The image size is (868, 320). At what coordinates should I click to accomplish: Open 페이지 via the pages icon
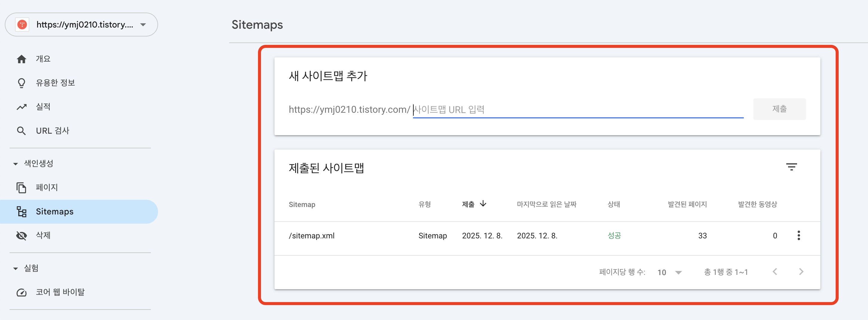[22, 187]
